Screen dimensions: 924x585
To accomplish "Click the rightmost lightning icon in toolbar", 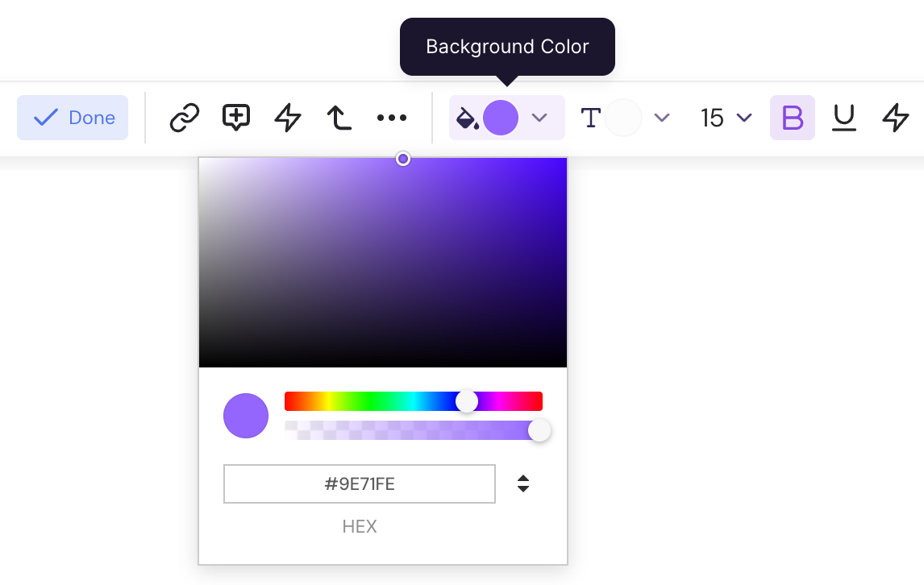I will click(x=896, y=118).
